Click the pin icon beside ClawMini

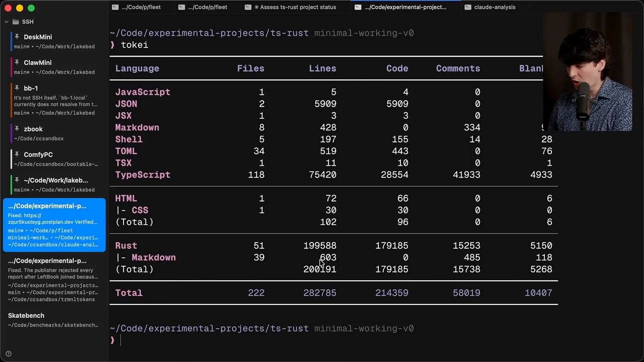click(17, 62)
